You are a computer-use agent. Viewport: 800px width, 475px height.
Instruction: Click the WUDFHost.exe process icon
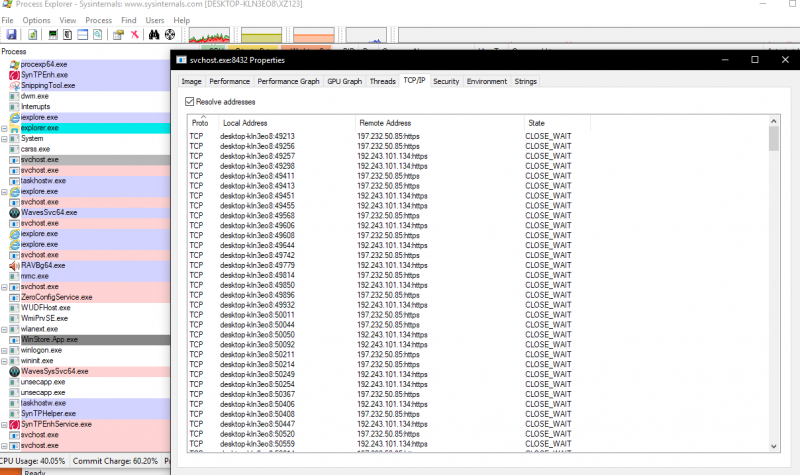point(14,308)
